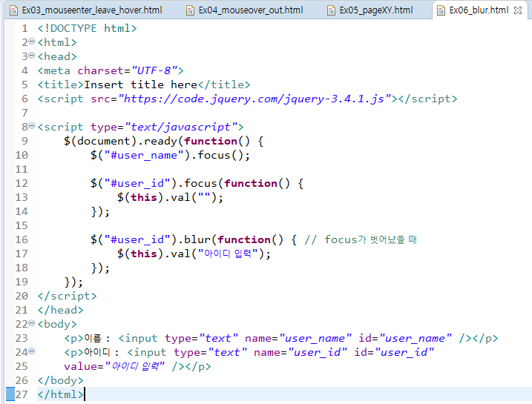Click the "아이디 입력" string on line 17
This screenshot has height=404, width=532.
[x=229, y=254]
